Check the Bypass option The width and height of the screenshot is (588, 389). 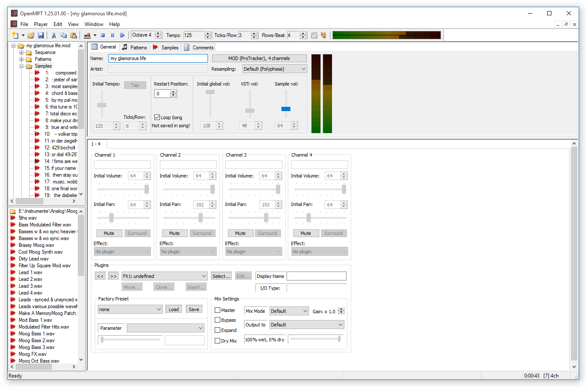coord(217,320)
